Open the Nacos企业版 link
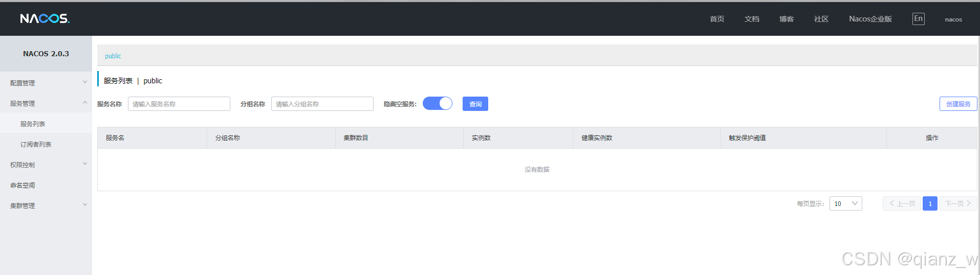Screen dimensions: 980x275 pos(870,19)
